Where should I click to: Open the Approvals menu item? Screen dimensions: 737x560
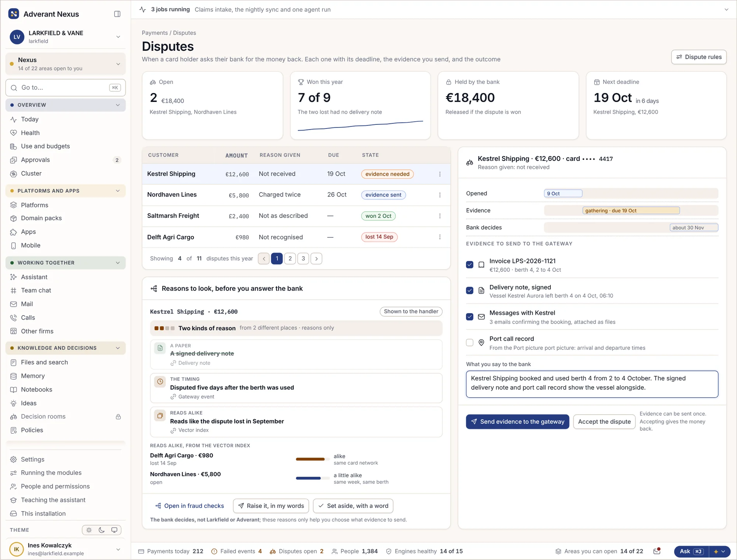pyautogui.click(x=66, y=160)
